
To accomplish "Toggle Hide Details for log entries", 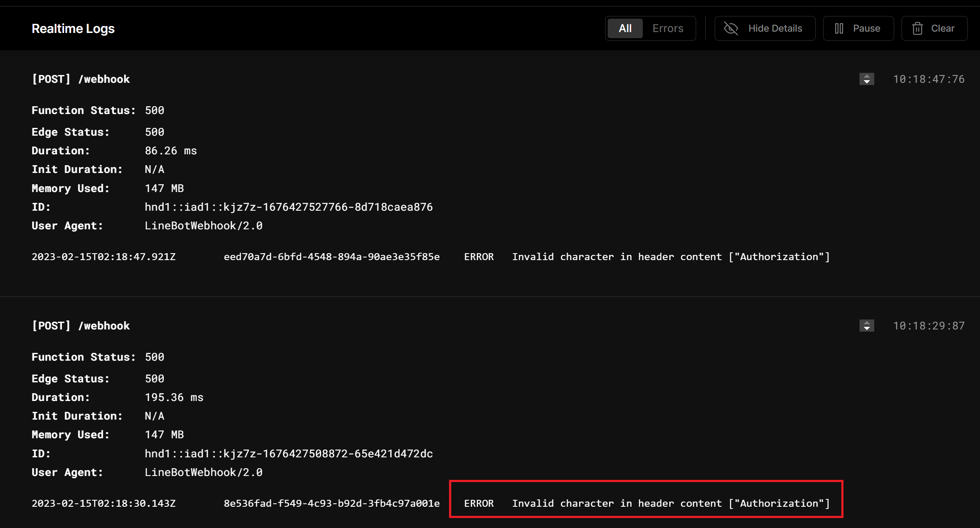I will (765, 28).
